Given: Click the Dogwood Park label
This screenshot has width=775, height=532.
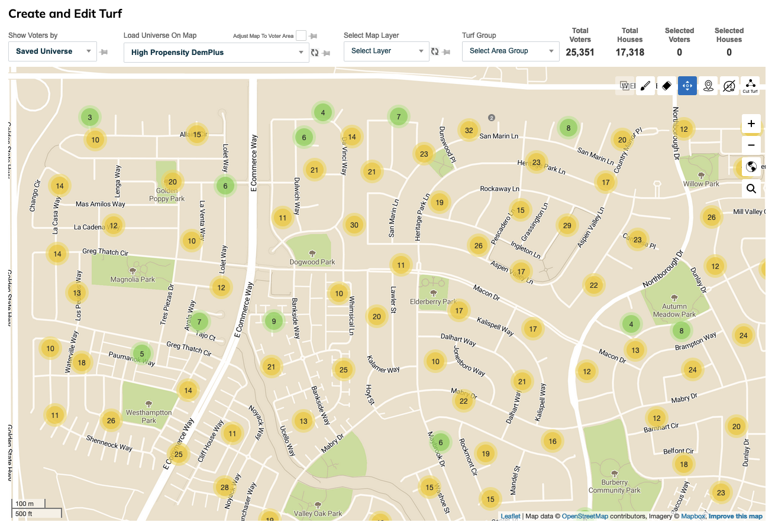Looking at the screenshot, I should (312, 262).
